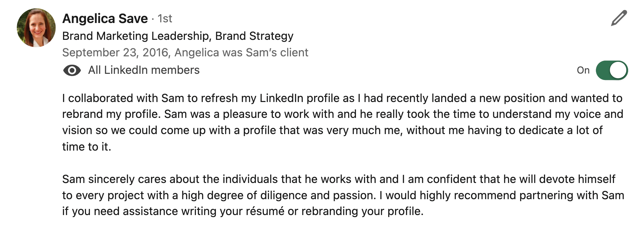Click the eye visibility icon

click(72, 70)
